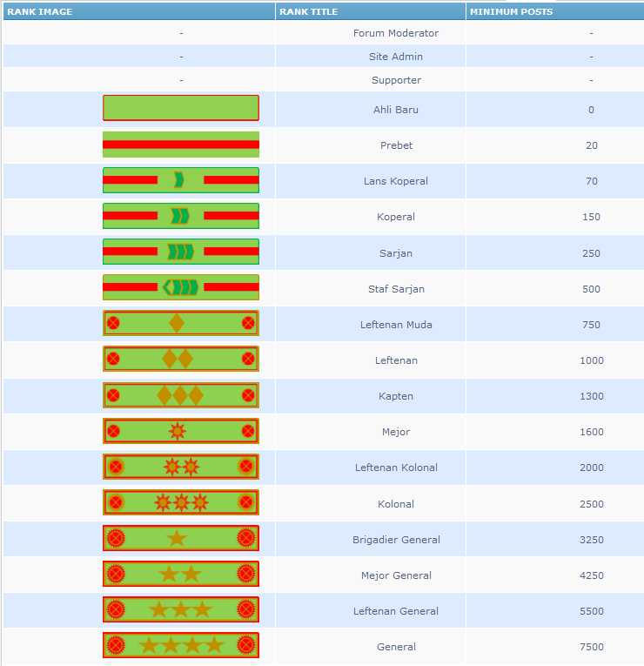644x666 pixels.
Task: Click the RANK TITLE column header
Action: click(371, 11)
